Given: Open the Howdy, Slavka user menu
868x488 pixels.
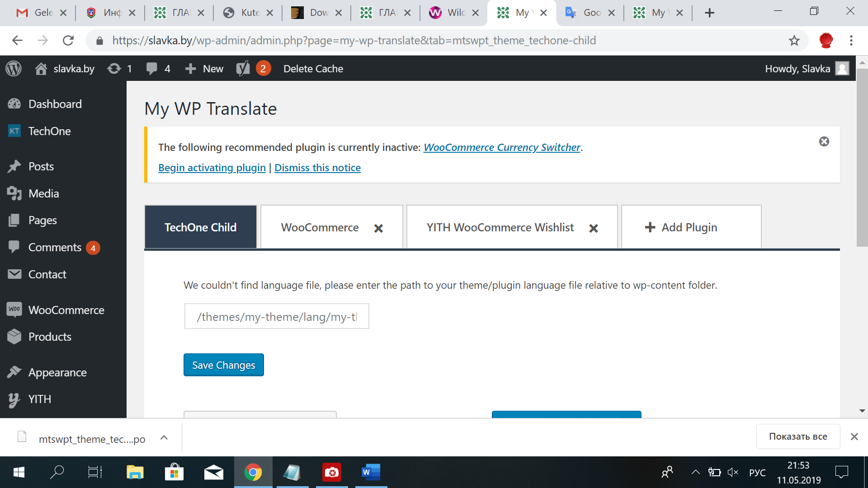Looking at the screenshot, I should [807, 69].
